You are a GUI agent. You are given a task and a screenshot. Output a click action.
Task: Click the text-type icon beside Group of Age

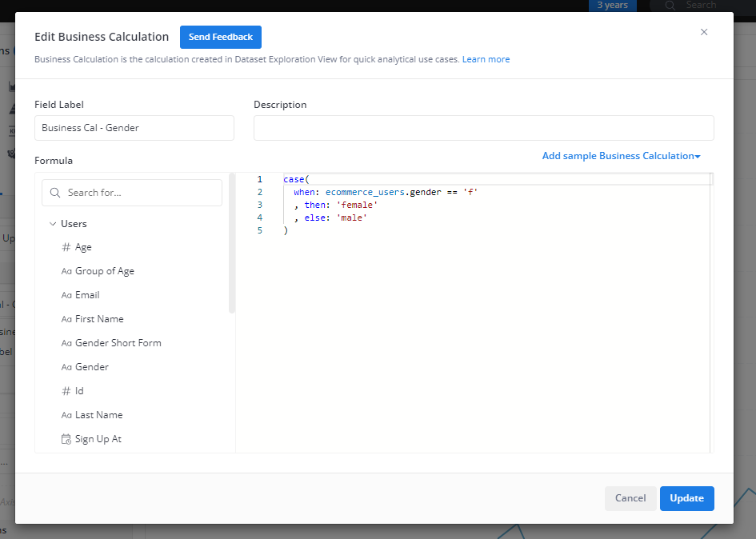[x=66, y=271]
